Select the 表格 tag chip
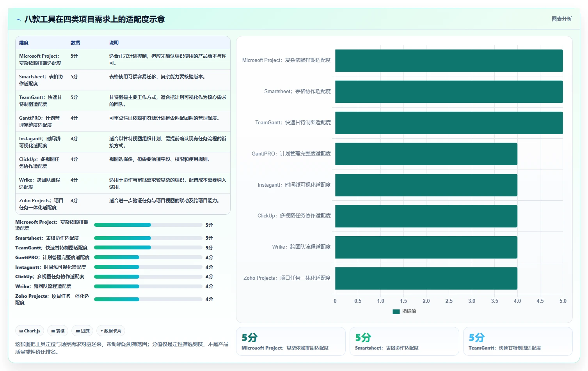This screenshot has height=371, width=588. 58,331
